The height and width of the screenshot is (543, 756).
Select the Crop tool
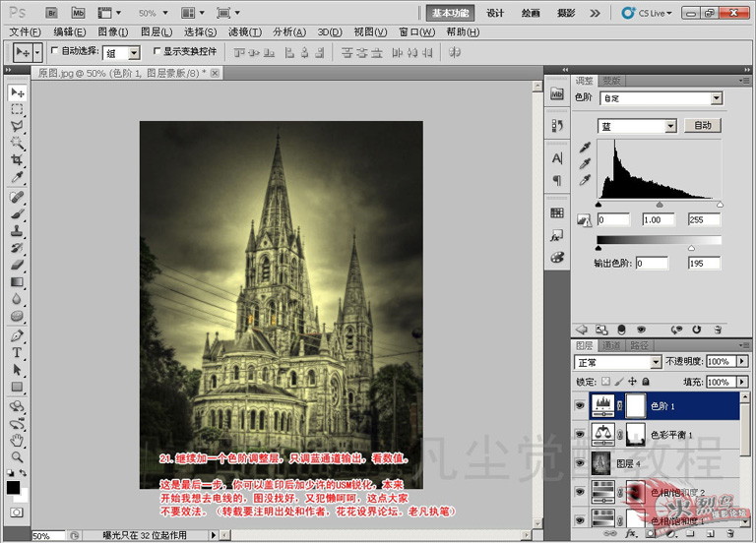point(17,159)
